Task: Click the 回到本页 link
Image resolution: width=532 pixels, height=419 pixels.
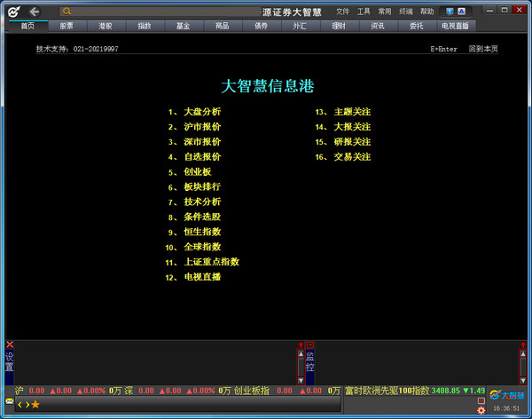Action: [483, 49]
